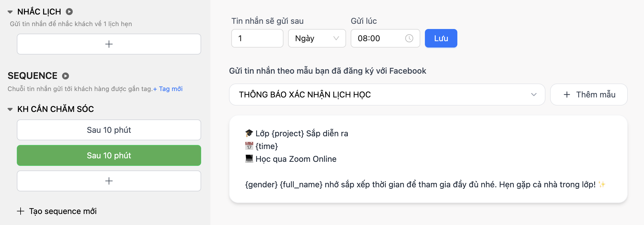Click the plus icon beside Tạo sequence mới
The height and width of the screenshot is (225, 644).
coord(21,211)
